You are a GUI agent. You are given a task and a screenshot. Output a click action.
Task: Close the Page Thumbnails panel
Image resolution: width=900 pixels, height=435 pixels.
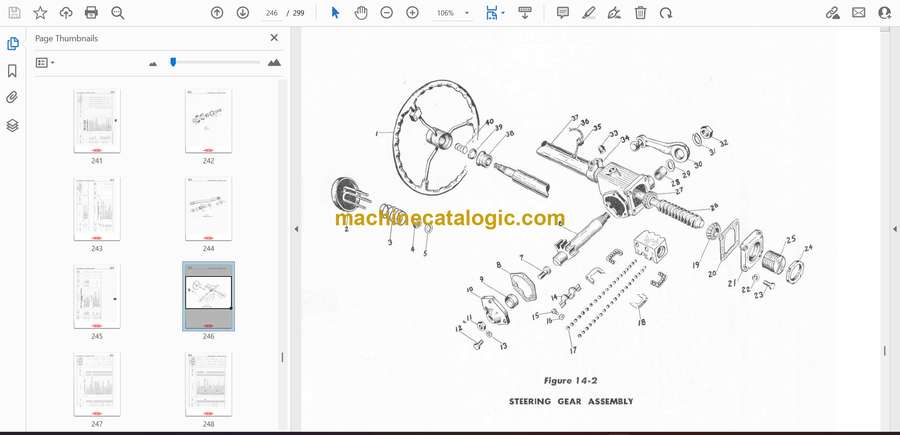click(274, 38)
